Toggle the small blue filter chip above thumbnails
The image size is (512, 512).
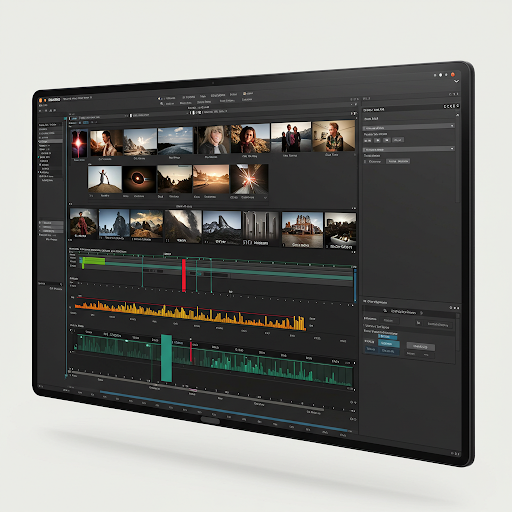coord(86,123)
